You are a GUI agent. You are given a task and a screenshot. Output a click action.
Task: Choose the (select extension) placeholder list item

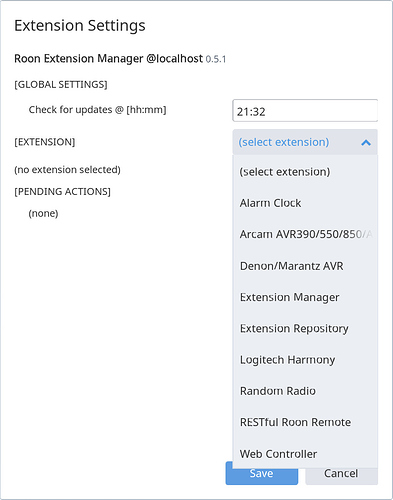305,172
